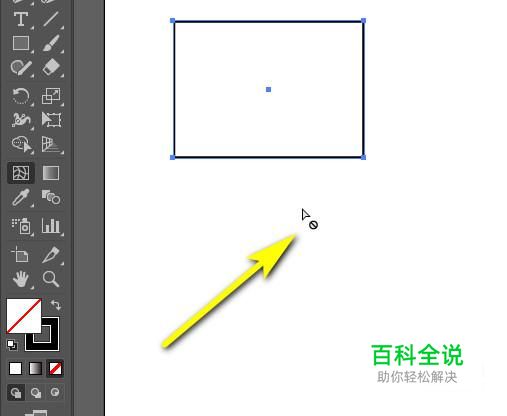Click the black Stroke box
Viewport: 507px width, 416px height.
click(42, 334)
